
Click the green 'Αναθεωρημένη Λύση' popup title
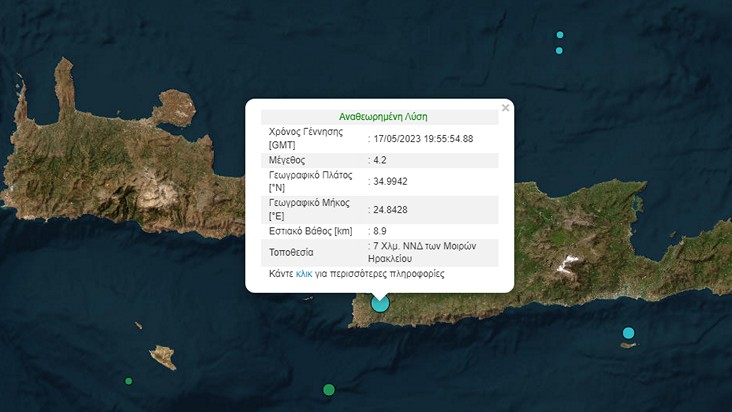click(383, 117)
